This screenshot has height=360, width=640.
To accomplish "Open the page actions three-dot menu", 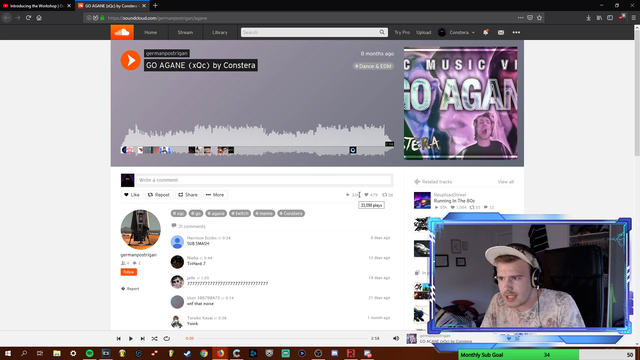I will click(x=520, y=18).
